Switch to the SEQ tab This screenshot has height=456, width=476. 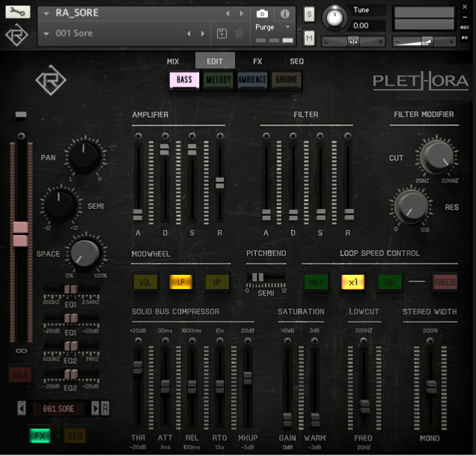pos(296,61)
